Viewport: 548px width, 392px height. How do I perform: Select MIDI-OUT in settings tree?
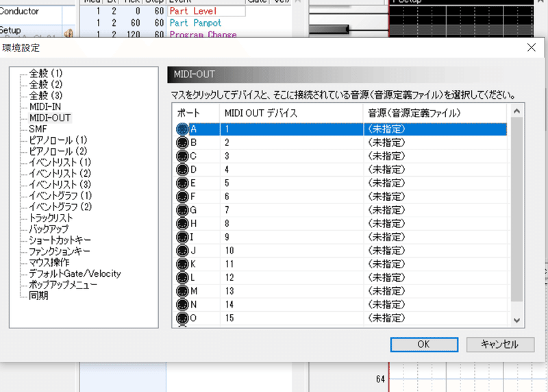50,118
